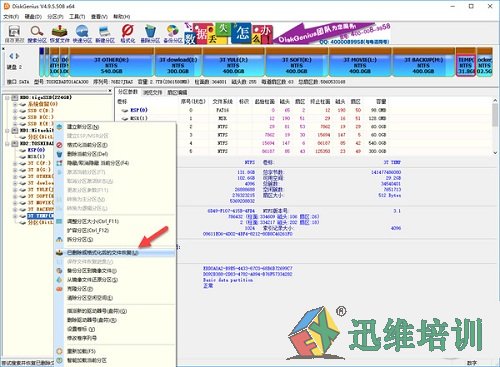Choose assign new drive letter in the context menu

[x=115, y=311]
